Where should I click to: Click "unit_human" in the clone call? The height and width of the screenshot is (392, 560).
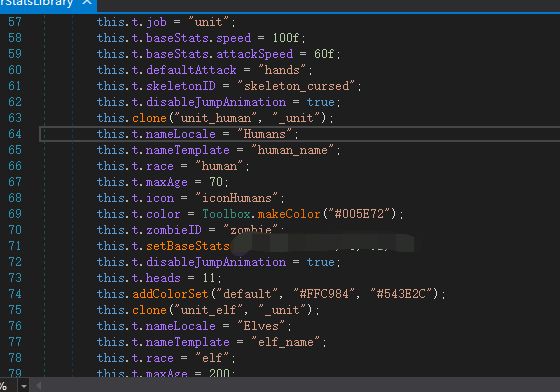[x=216, y=118]
